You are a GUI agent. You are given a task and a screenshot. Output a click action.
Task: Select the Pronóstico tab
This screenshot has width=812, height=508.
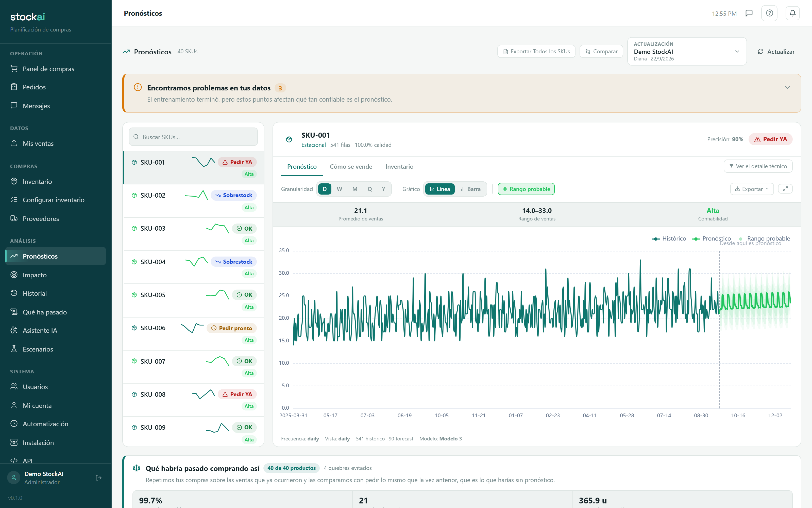[x=302, y=167]
